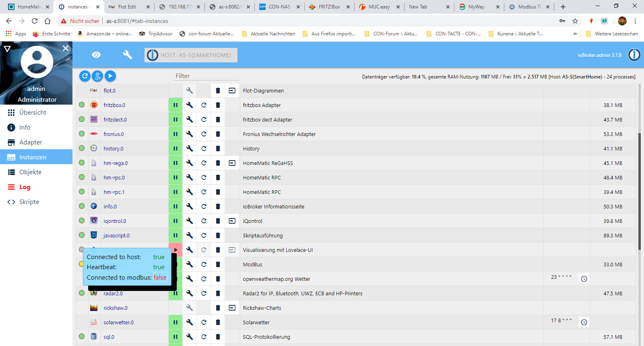Open the flot.0 link icon
644x346 pixels.
(x=232, y=91)
